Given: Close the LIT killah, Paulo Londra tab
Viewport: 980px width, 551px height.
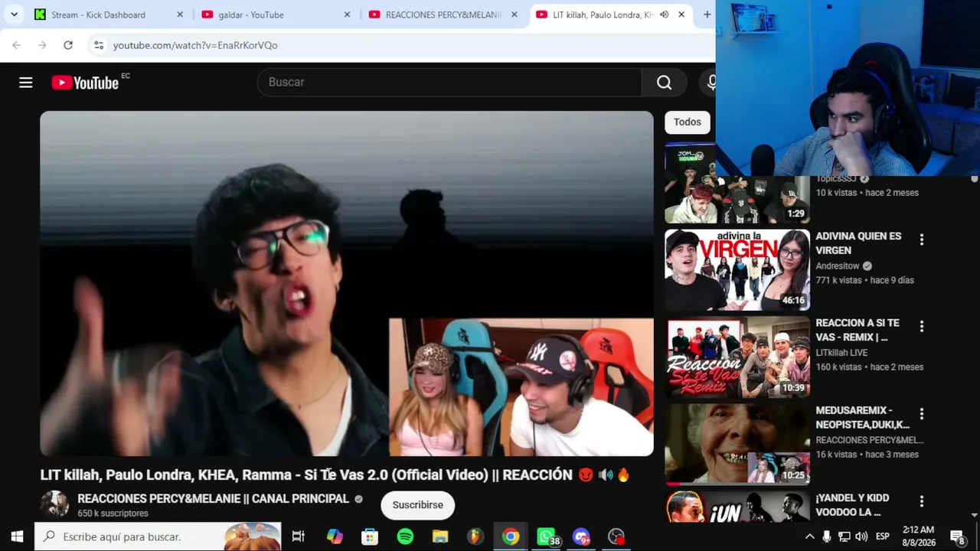Looking at the screenshot, I should pyautogui.click(x=681, y=15).
